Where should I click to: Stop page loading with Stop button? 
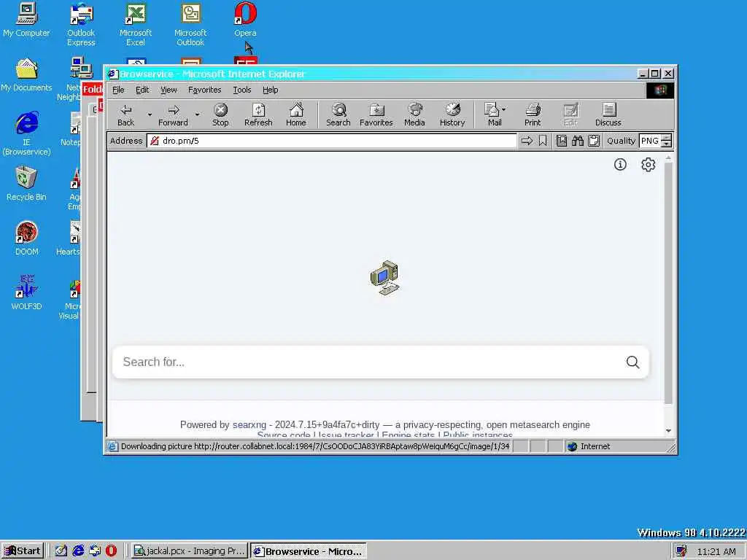220,114
